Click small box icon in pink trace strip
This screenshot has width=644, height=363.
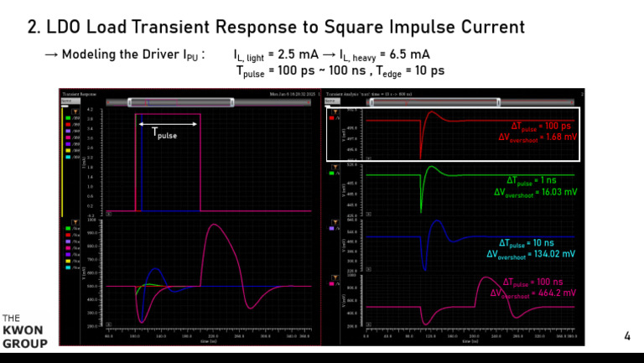coord(368,324)
